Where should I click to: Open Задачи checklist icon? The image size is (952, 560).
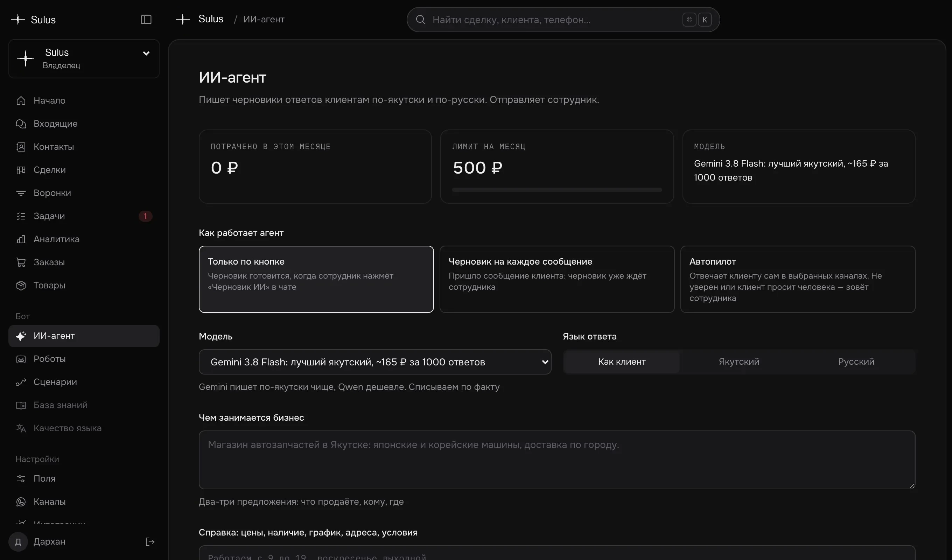coord(21,216)
